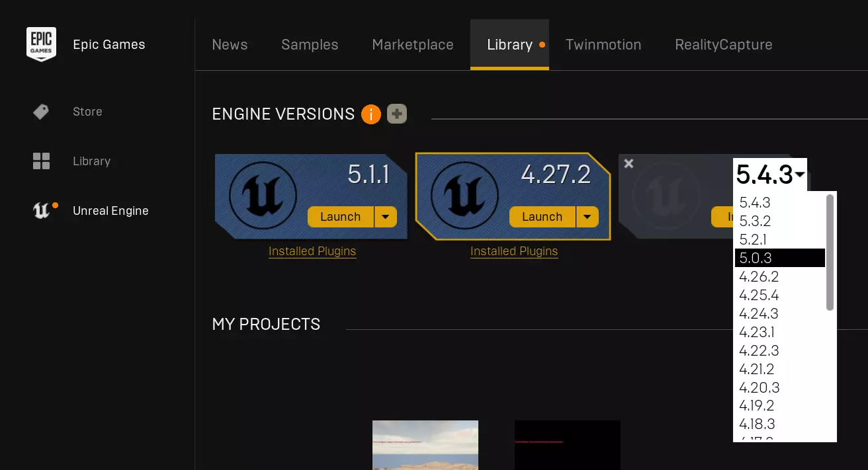Select version 4.22.3 from the list
This screenshot has height=470, width=868.
coord(780,350)
